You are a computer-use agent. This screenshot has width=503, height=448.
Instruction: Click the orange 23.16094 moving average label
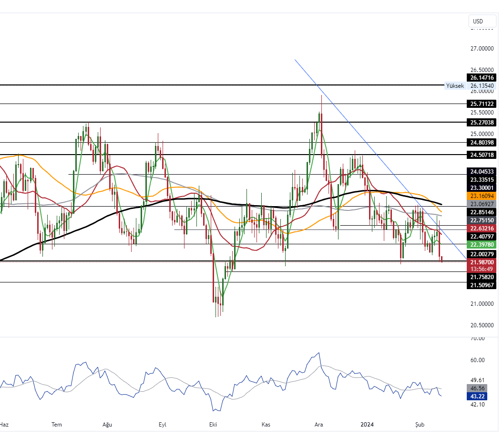tap(482, 196)
